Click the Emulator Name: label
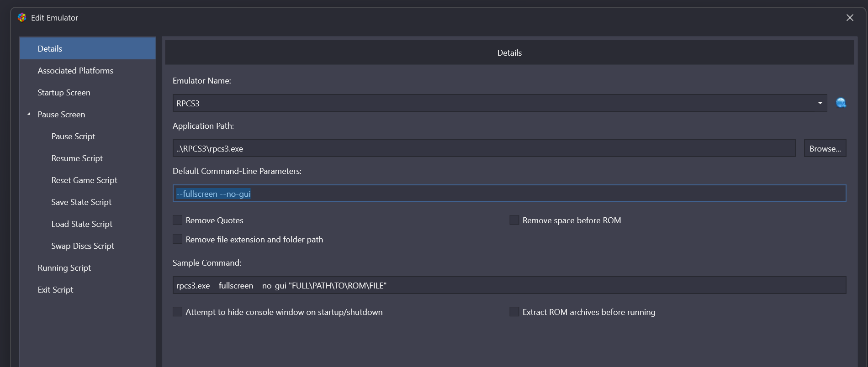Screen dimensions: 868x367 [202, 80]
